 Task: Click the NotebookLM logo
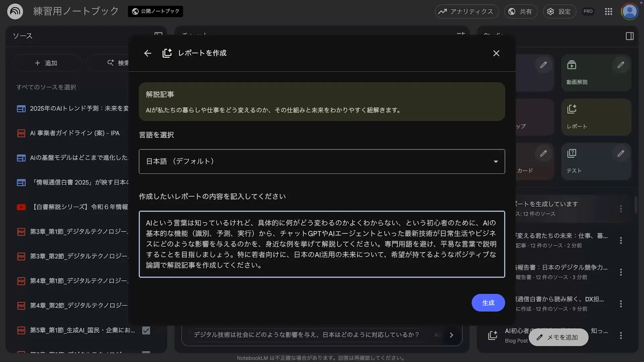pyautogui.click(x=14, y=11)
